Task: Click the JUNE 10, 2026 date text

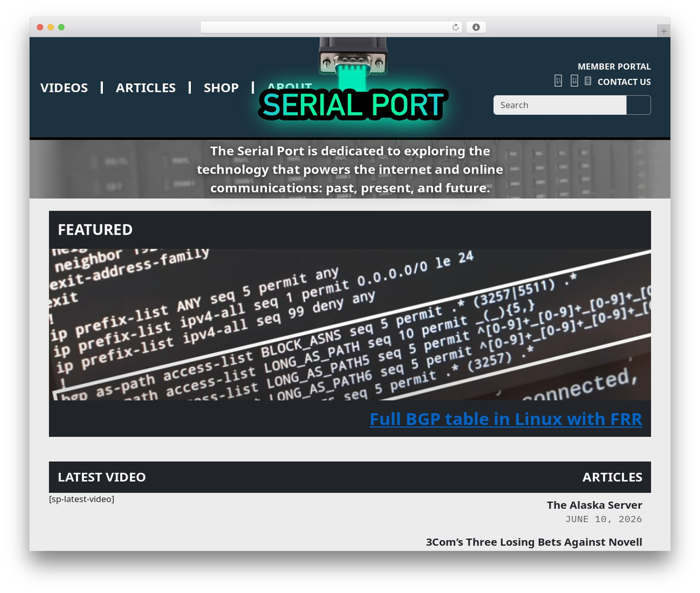Action: pos(604,519)
